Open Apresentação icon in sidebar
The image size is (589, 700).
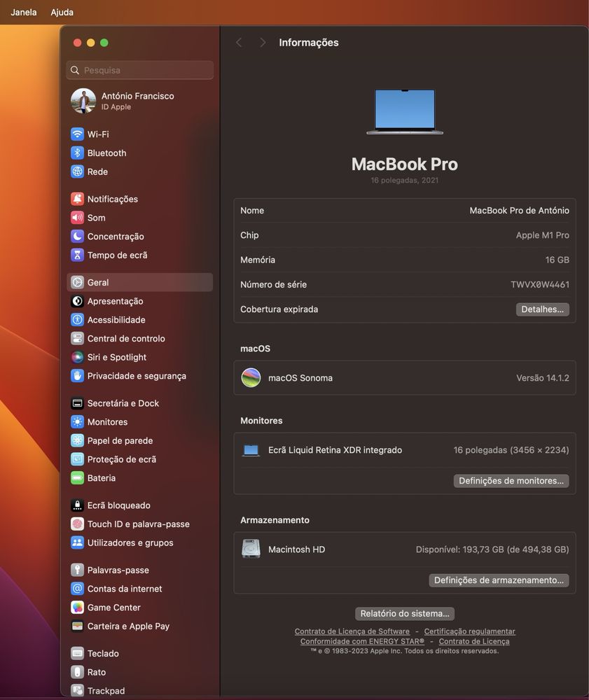[77, 301]
